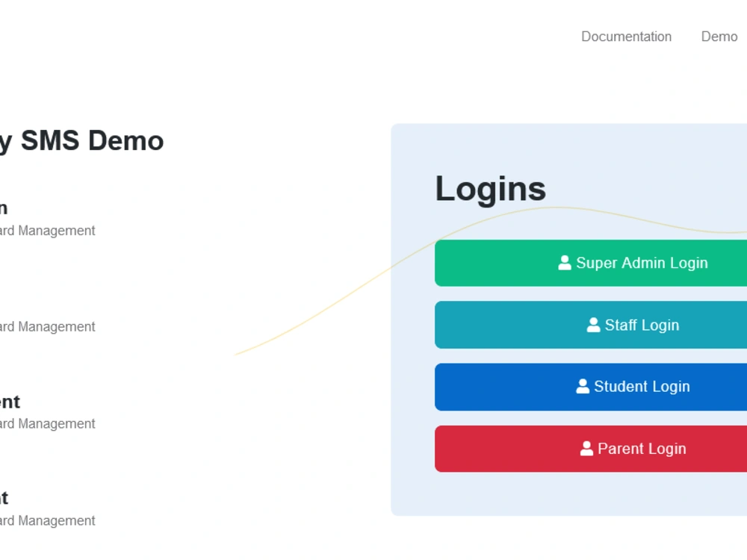
Task: Click the Staff Login button
Action: 591,325
